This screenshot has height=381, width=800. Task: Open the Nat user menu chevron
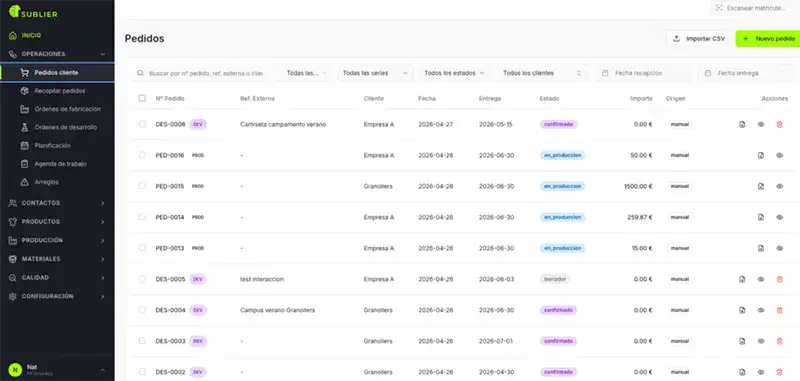point(103,370)
